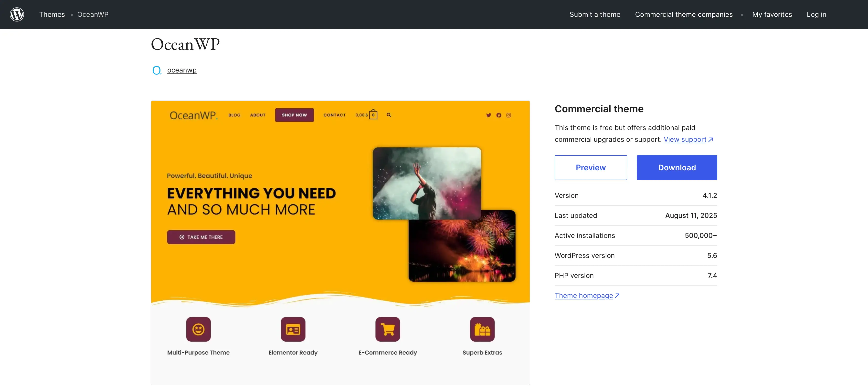Click the man photo in screenshot
The image size is (868, 388).
click(x=427, y=183)
